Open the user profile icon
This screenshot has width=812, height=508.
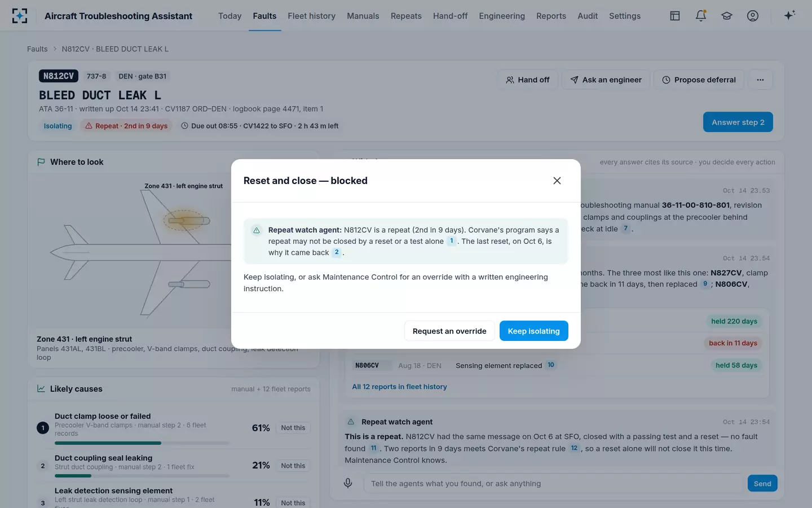(x=753, y=16)
